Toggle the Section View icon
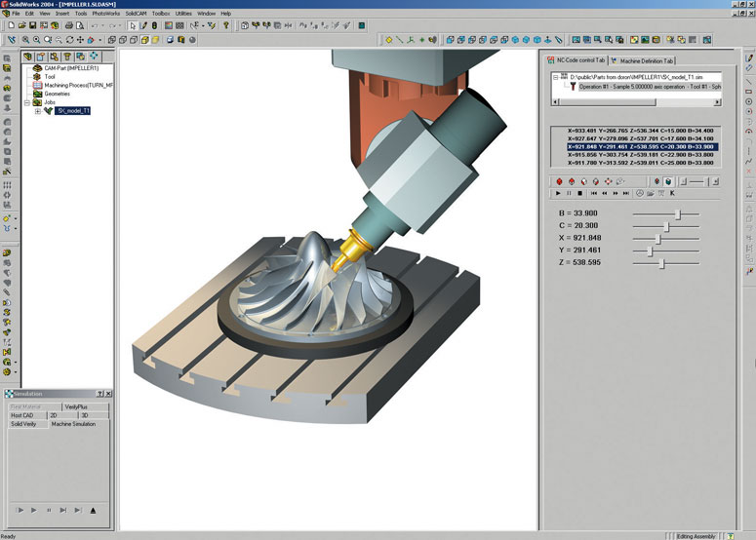The image size is (756, 540). 181,40
